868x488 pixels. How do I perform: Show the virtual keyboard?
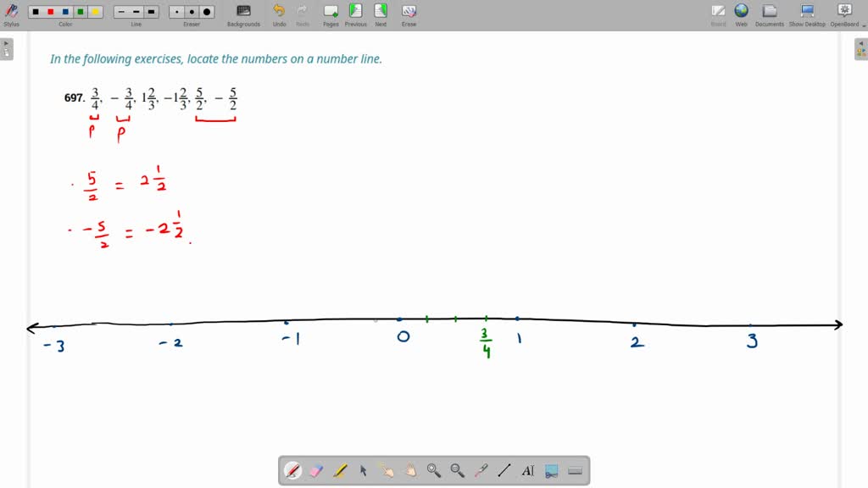(575, 470)
